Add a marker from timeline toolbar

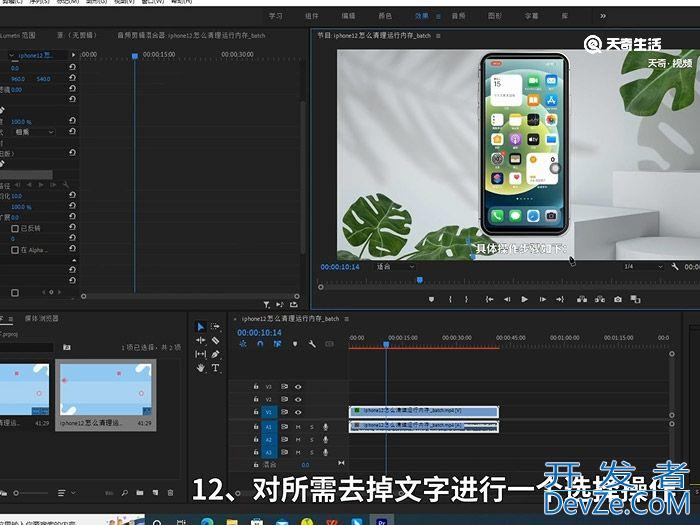(295, 344)
